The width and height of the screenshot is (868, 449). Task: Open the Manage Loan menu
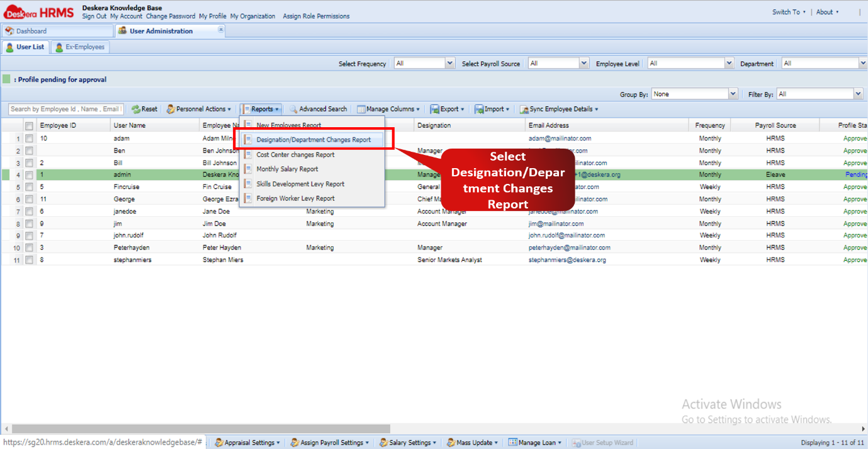534,442
